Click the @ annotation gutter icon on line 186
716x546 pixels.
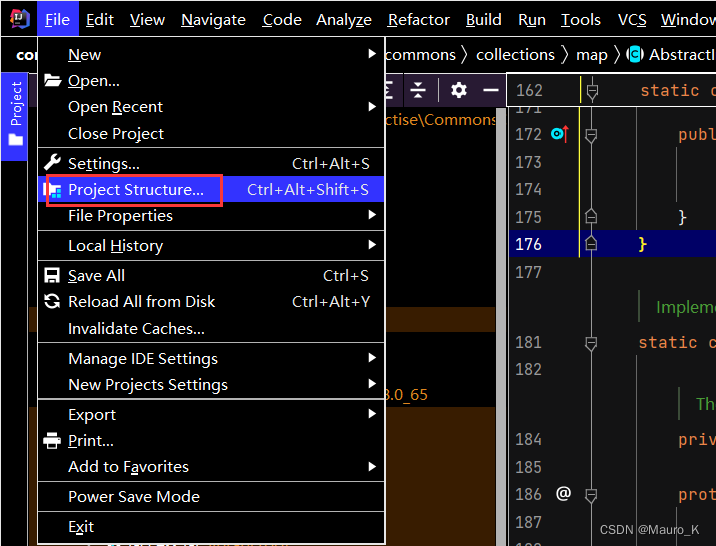pyautogui.click(x=563, y=493)
